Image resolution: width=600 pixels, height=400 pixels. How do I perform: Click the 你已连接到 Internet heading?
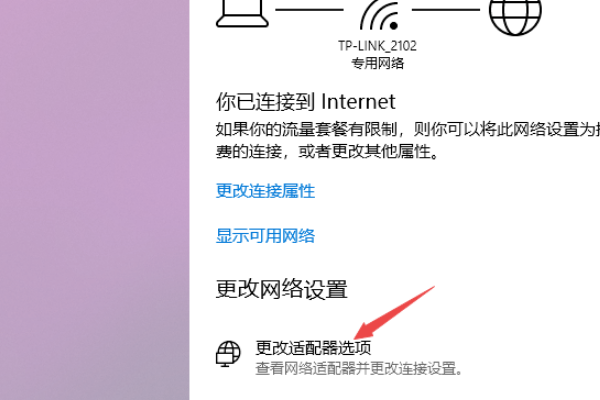coord(305,102)
